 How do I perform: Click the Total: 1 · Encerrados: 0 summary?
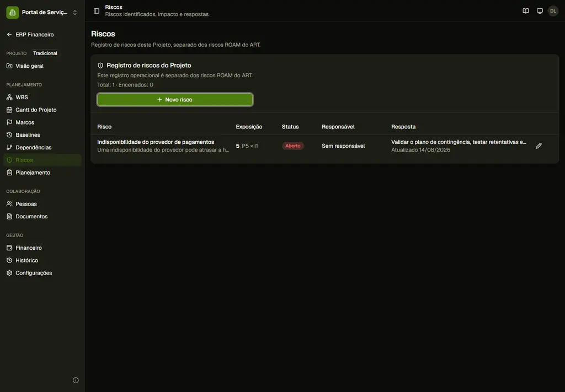point(125,85)
